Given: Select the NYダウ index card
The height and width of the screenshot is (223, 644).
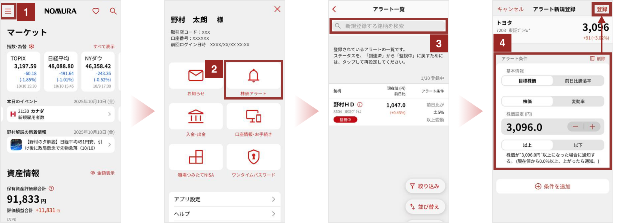Looking at the screenshot, I should pyautogui.click(x=98, y=71).
